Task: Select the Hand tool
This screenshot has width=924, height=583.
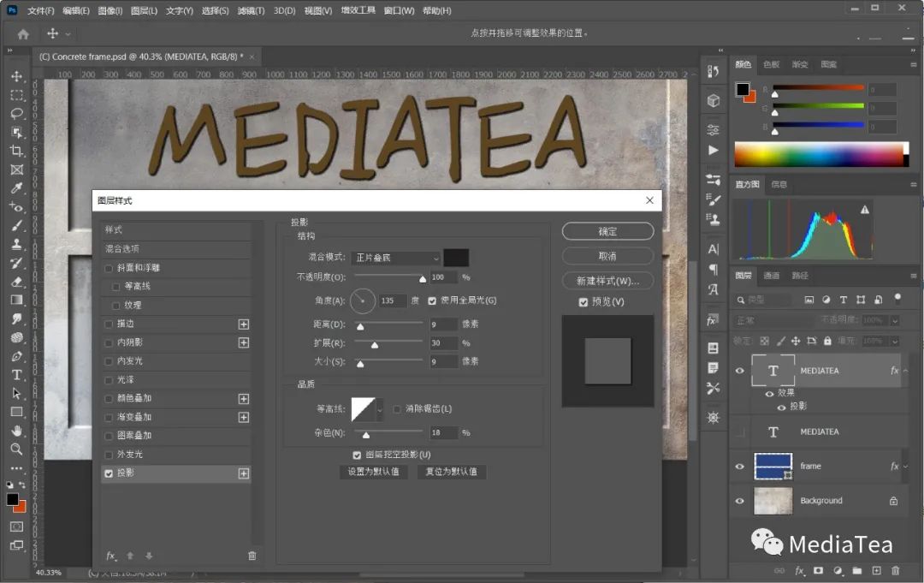Action: coord(16,431)
